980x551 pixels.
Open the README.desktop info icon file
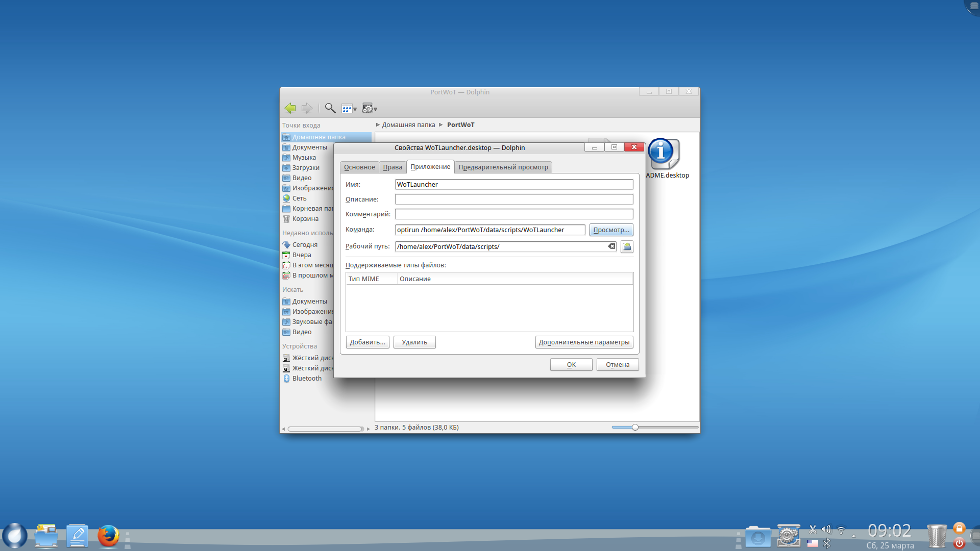pos(663,154)
